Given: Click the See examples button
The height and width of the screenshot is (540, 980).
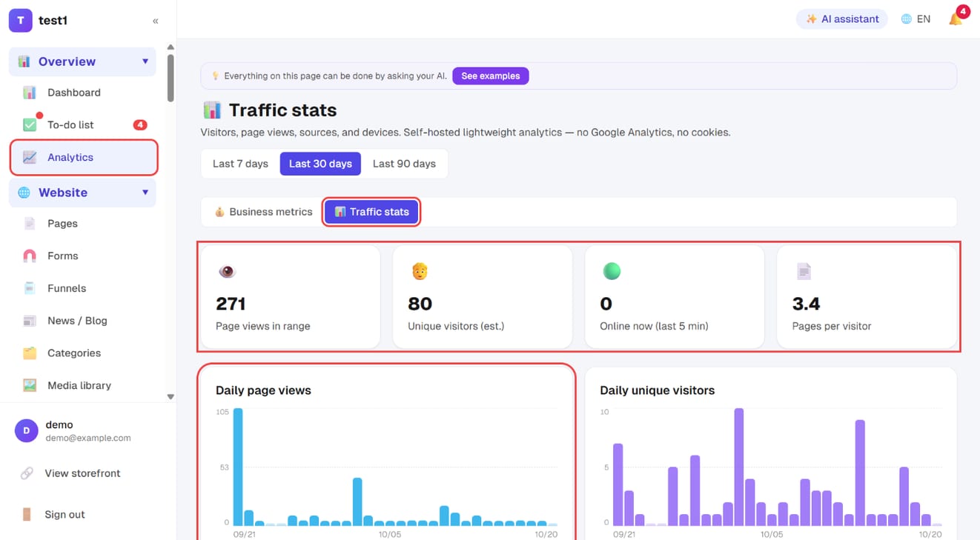Looking at the screenshot, I should coord(491,76).
